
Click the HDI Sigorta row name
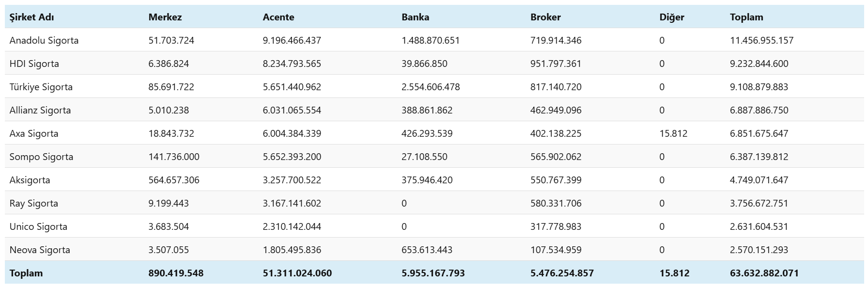tap(34, 64)
